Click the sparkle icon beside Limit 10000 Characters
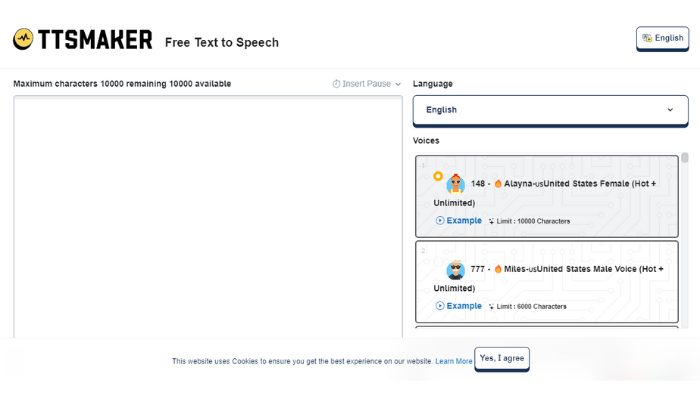This screenshot has height=400, width=700. pos(491,221)
